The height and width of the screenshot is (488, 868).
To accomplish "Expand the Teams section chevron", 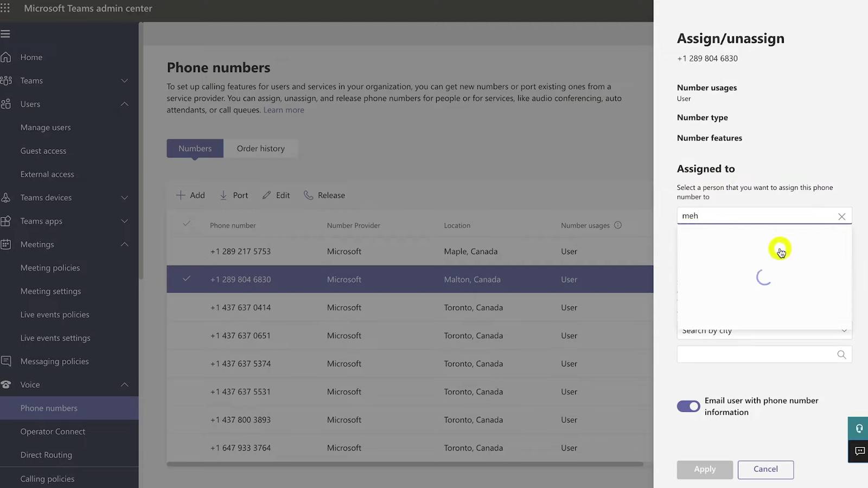I will [x=124, y=81].
